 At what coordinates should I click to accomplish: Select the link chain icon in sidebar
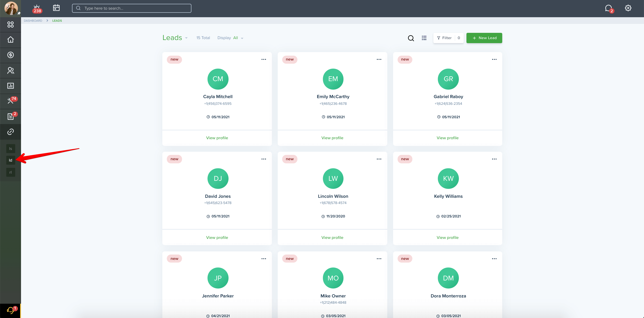tap(11, 132)
